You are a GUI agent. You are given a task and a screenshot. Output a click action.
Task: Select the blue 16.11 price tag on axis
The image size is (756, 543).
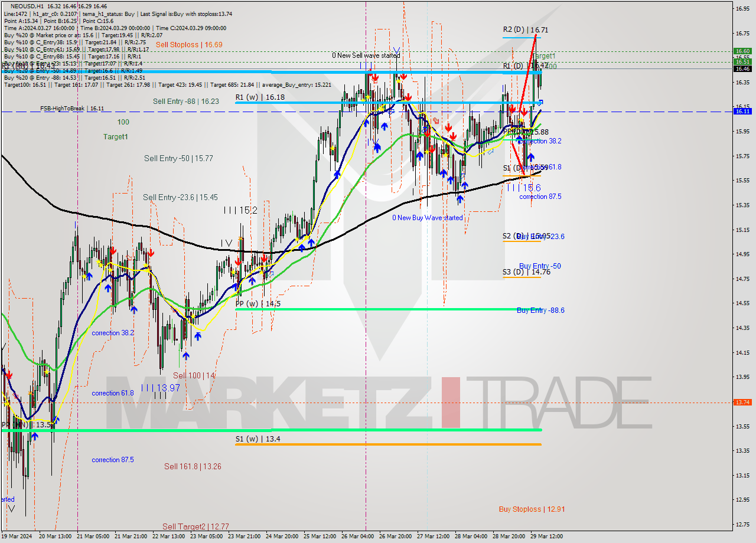742,111
